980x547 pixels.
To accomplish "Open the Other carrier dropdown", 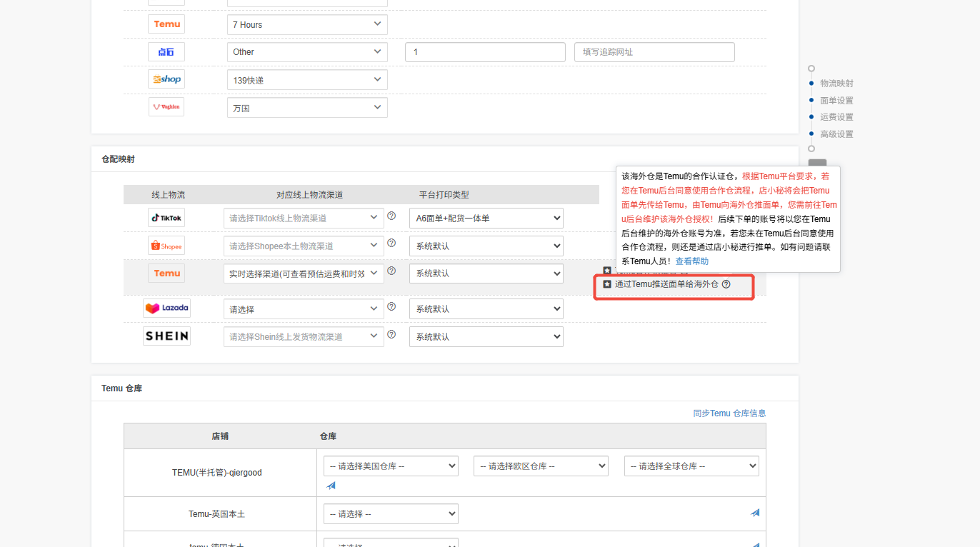I will coord(307,52).
